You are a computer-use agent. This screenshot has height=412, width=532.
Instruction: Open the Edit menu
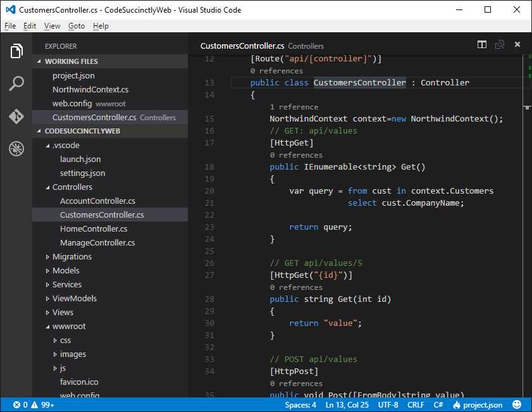click(30, 26)
